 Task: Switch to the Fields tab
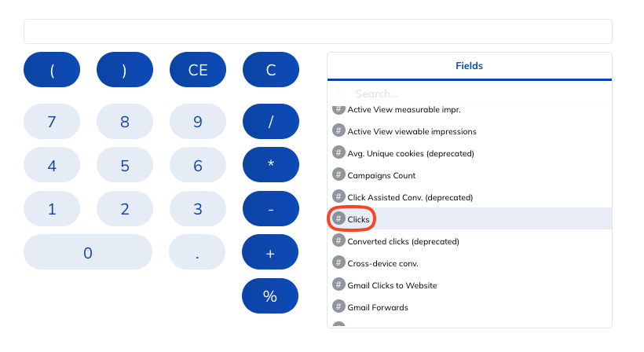[x=469, y=66]
